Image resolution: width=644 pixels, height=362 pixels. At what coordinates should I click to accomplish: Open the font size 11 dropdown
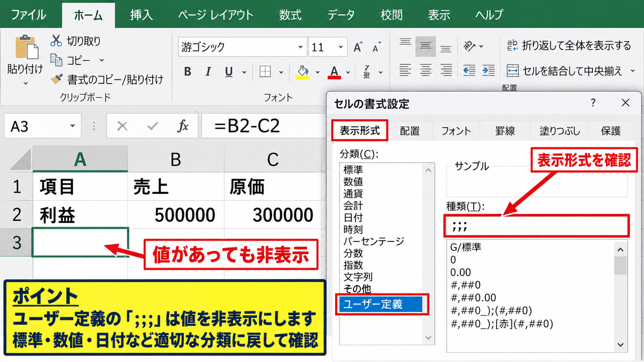coord(340,47)
